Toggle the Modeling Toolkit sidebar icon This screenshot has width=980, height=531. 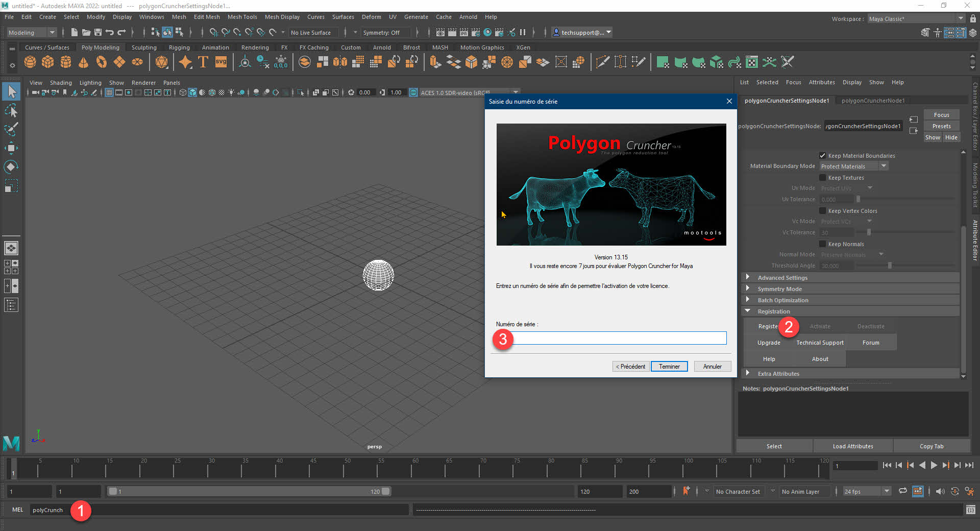click(925, 33)
